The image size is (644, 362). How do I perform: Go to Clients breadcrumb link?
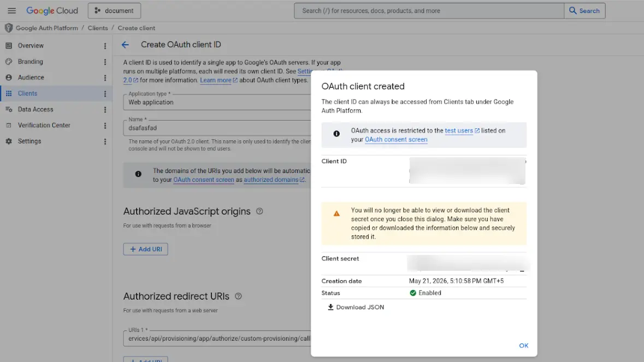(x=98, y=28)
